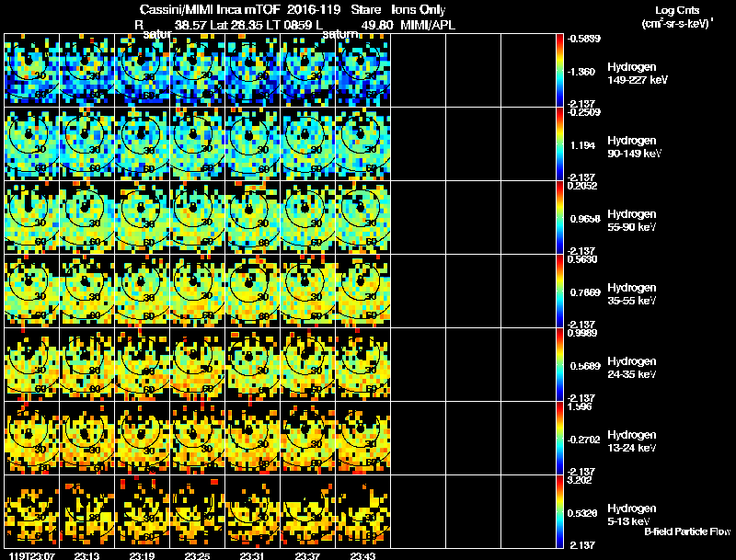Click the 'Ions Only' text in title
The image size is (736, 560).
419,10
